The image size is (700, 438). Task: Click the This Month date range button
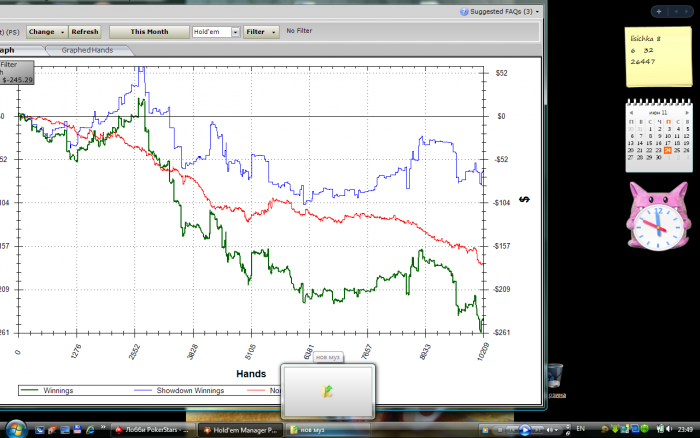point(149,32)
